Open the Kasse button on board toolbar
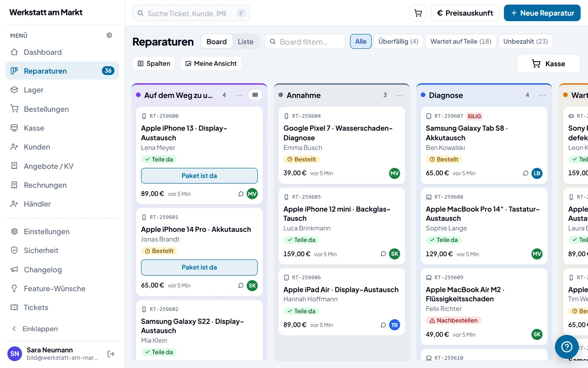This screenshot has height=368, width=588. (548, 64)
